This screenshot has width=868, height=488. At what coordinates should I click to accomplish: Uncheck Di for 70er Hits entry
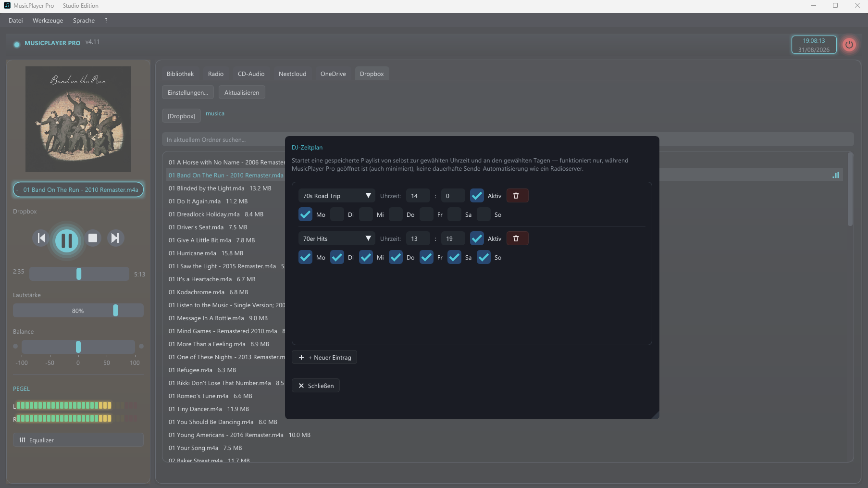[337, 257]
